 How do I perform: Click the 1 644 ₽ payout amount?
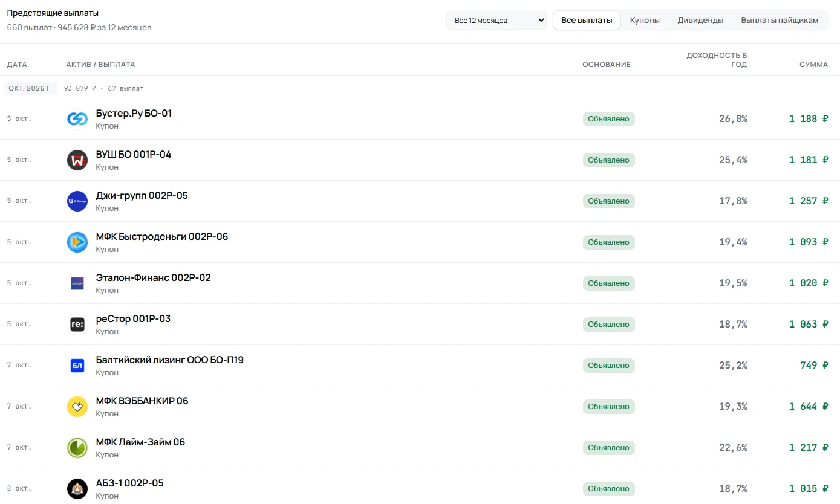click(809, 407)
